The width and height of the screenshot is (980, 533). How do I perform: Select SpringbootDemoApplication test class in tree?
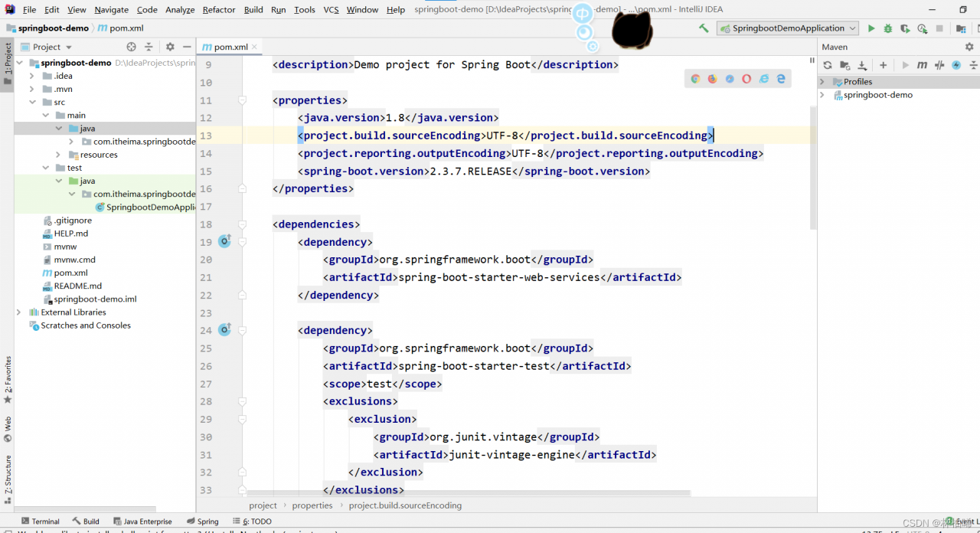coord(145,207)
